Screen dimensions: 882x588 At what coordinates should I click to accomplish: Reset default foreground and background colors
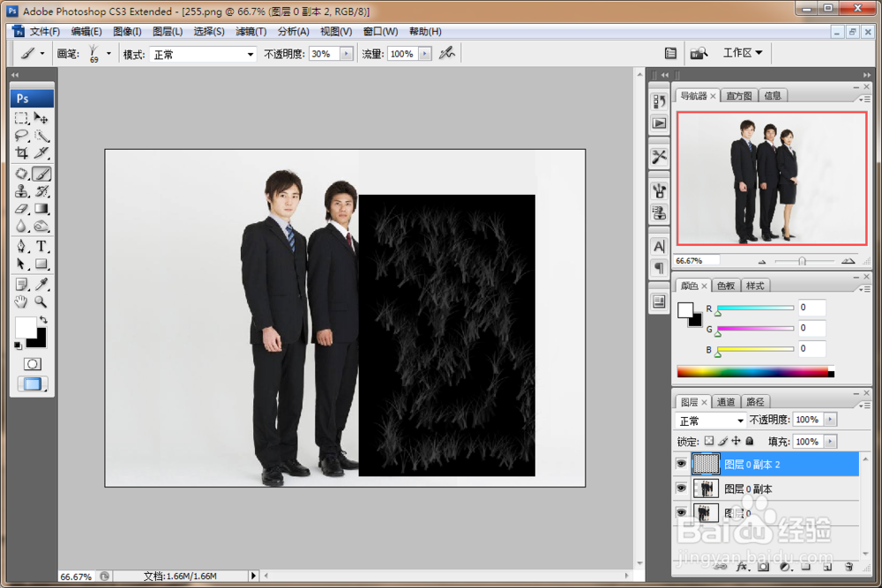(18, 346)
